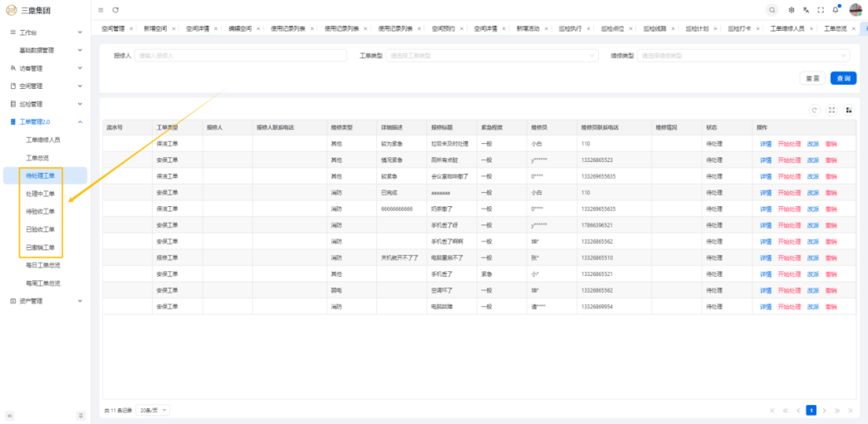Image resolution: width=868 pixels, height=424 pixels.
Task: Open the notification bell
Action: click(x=836, y=10)
